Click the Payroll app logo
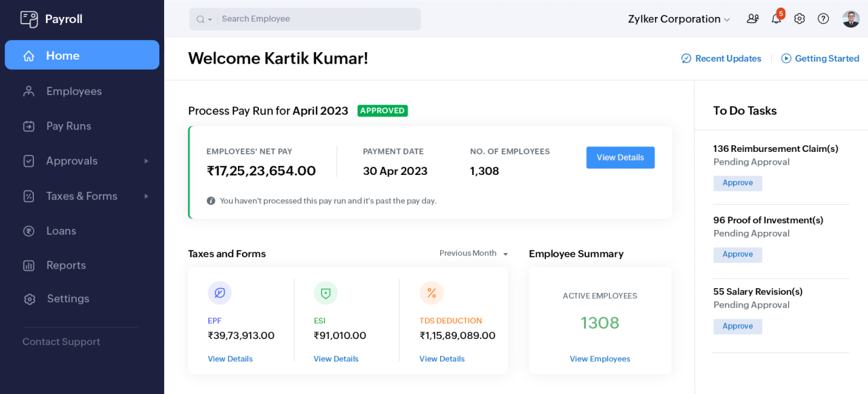The image size is (868, 394). point(29,18)
